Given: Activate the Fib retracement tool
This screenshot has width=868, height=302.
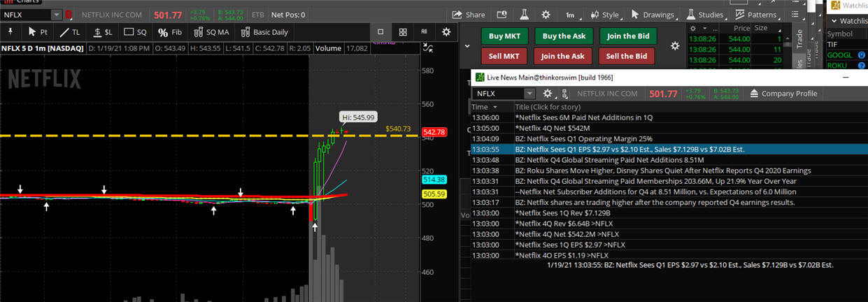Looking at the screenshot, I should click(x=169, y=31).
